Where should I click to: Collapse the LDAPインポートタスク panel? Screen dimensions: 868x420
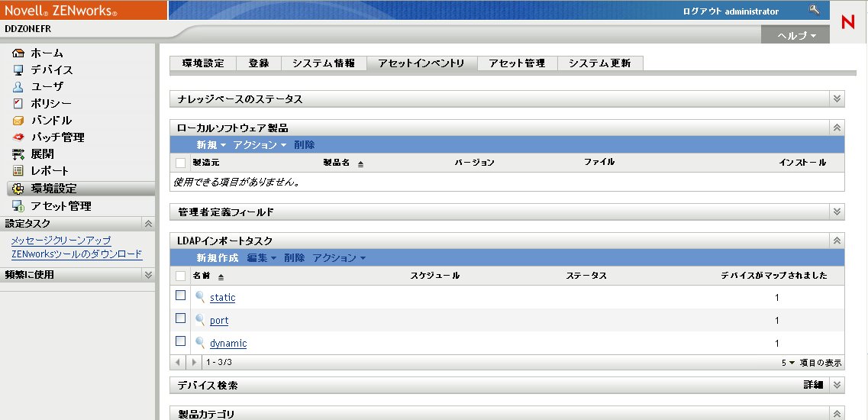[x=837, y=241]
